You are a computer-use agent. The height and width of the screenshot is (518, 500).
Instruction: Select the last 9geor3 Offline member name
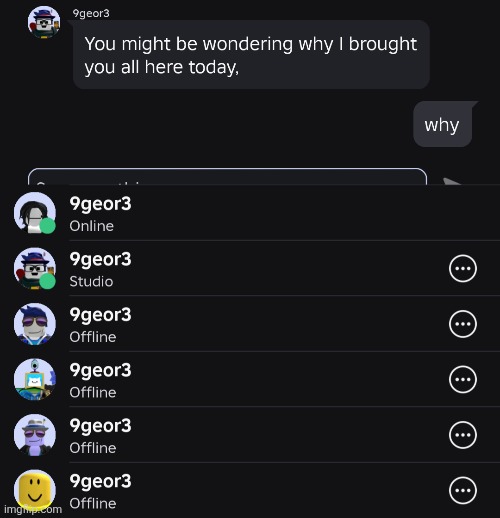click(x=100, y=482)
